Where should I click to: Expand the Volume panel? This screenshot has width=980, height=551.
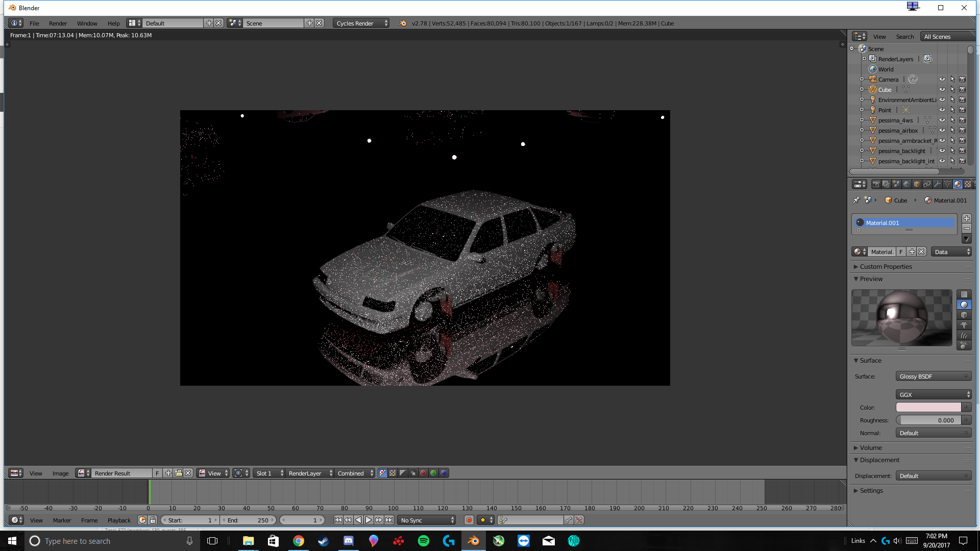point(870,448)
